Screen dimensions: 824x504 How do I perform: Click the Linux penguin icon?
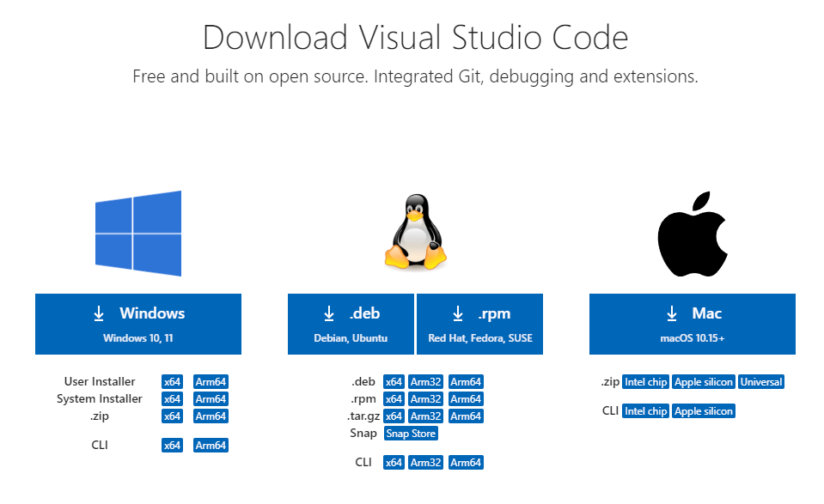coord(415,233)
